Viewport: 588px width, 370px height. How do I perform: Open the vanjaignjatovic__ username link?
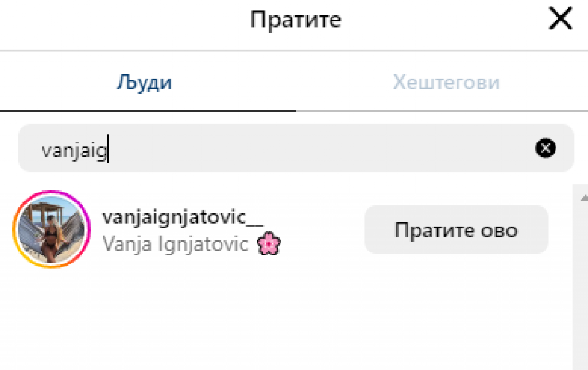click(x=183, y=217)
